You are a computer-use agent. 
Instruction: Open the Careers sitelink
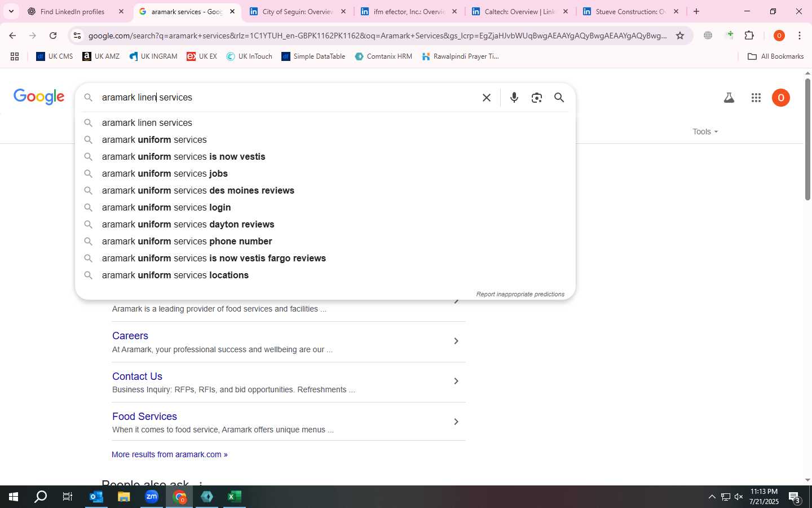point(130,336)
